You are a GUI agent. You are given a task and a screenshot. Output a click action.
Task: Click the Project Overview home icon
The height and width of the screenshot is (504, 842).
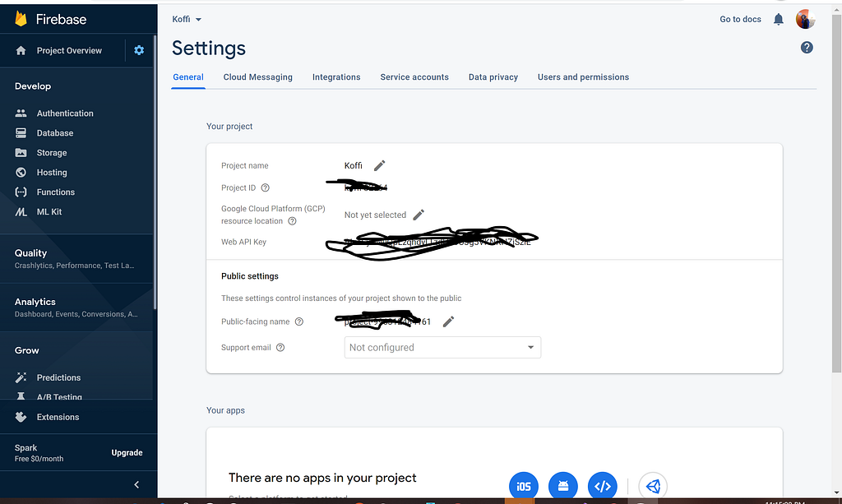21,50
